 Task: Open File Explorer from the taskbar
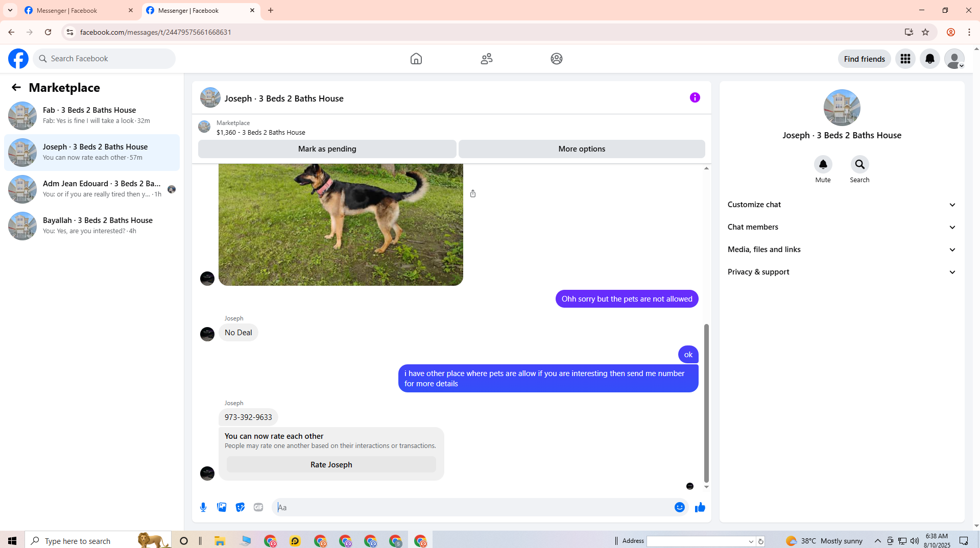(x=220, y=541)
